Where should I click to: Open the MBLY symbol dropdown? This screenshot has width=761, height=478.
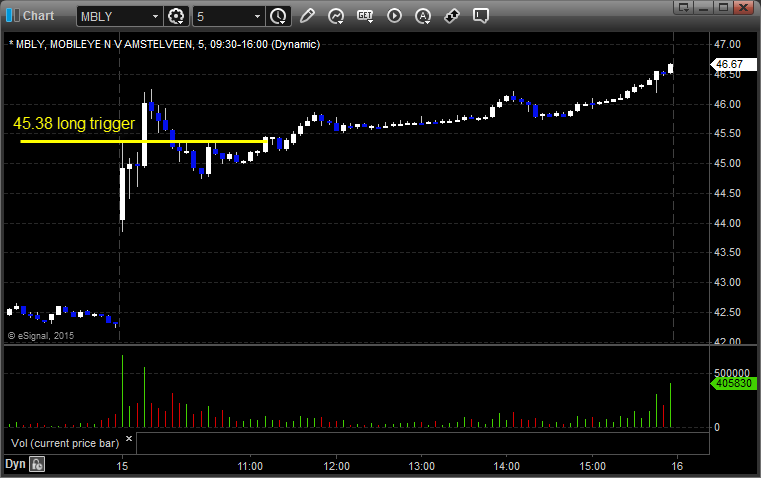[x=155, y=16]
